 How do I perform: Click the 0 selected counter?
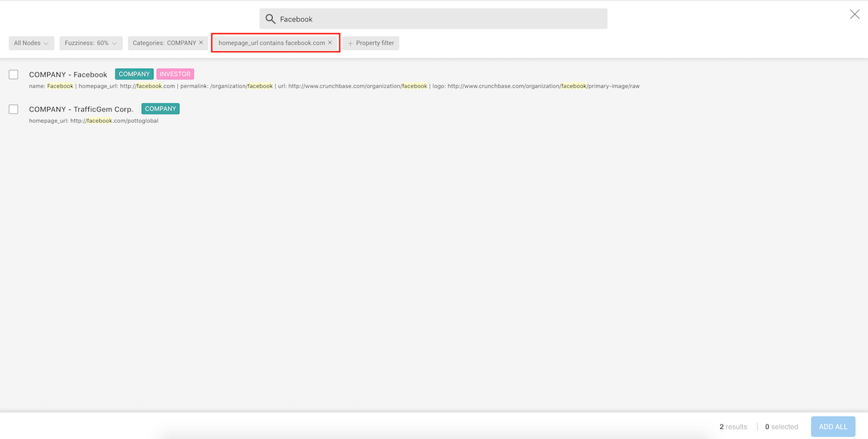click(x=781, y=427)
